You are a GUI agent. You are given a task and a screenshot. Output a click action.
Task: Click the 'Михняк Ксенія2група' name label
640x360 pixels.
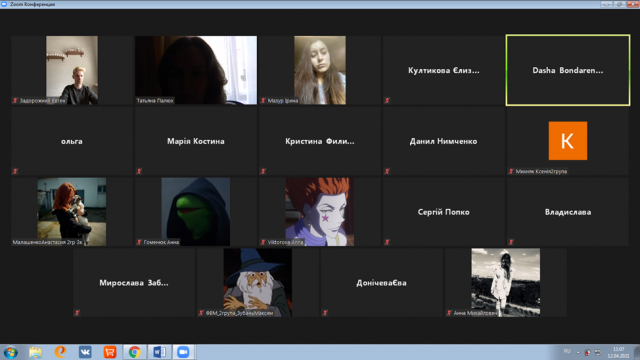pos(541,171)
